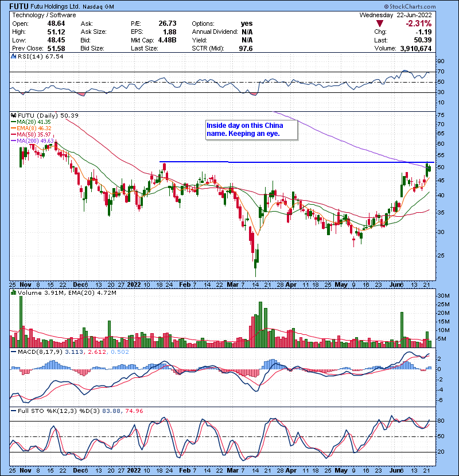459x476 pixels.
Task: Click the Nasdaq GM exchange label
Action: pos(99,7)
